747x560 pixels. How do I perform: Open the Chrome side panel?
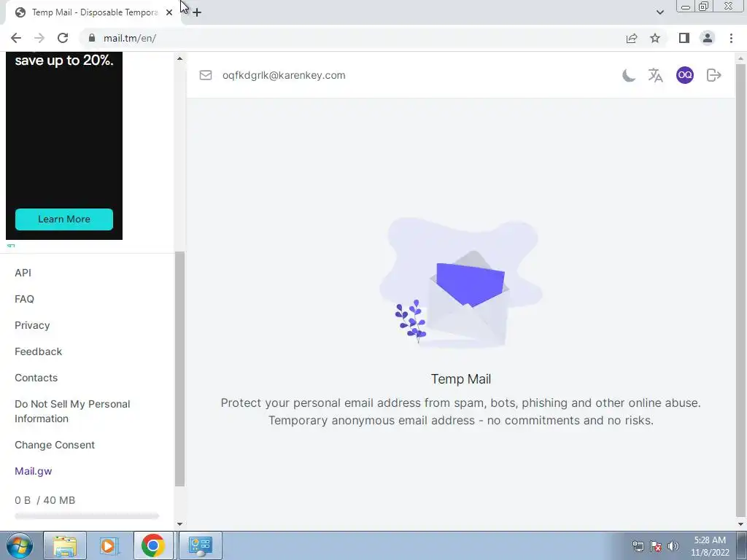coord(684,38)
